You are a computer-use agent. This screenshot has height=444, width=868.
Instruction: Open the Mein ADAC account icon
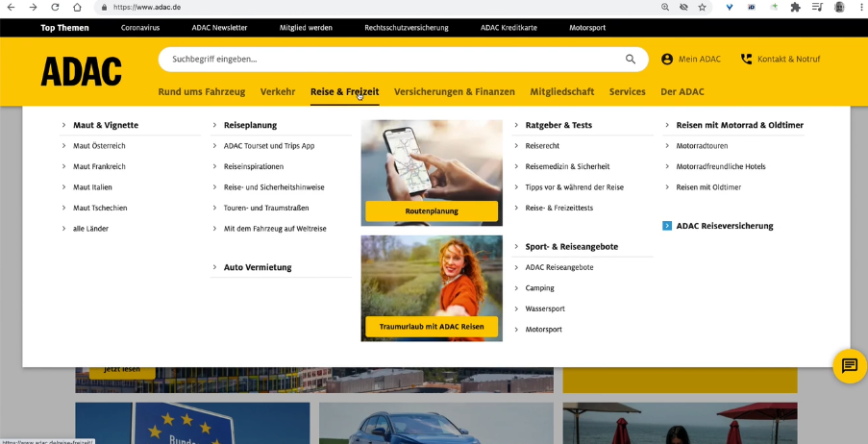(667, 59)
